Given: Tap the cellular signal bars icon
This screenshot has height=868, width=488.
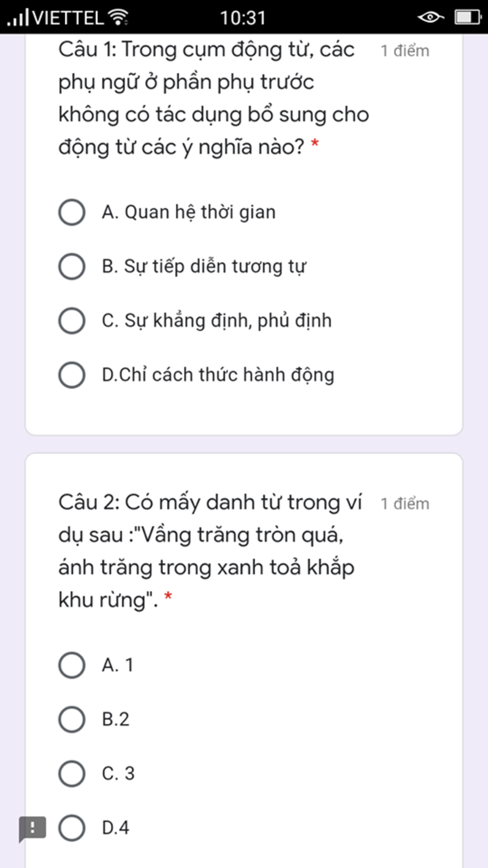Looking at the screenshot, I should 18,18.
